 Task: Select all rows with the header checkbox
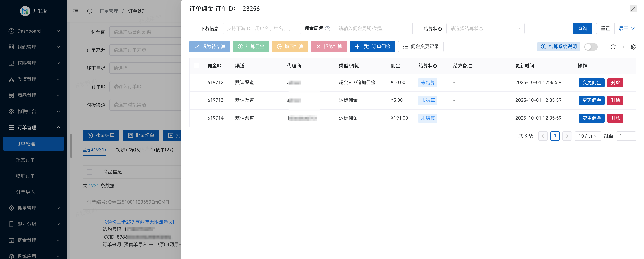(196, 65)
